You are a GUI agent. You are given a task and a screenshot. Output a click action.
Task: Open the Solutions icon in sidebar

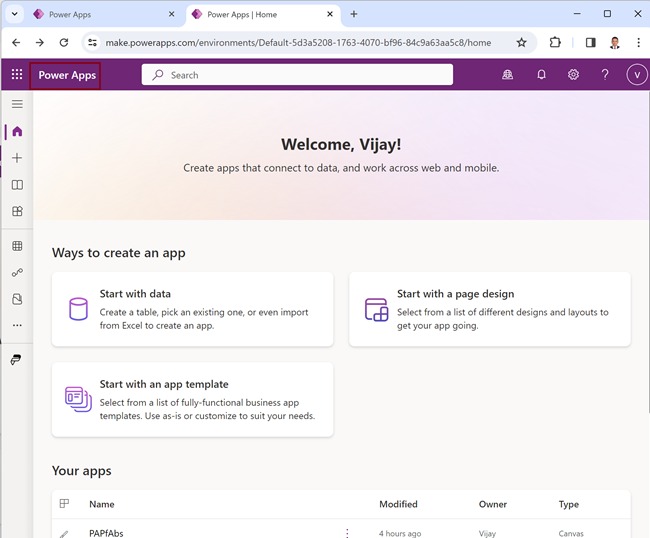tap(17, 299)
